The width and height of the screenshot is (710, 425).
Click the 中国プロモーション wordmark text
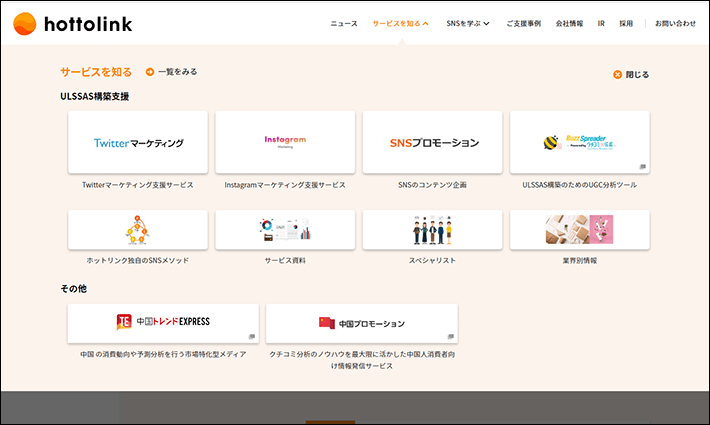(x=372, y=324)
